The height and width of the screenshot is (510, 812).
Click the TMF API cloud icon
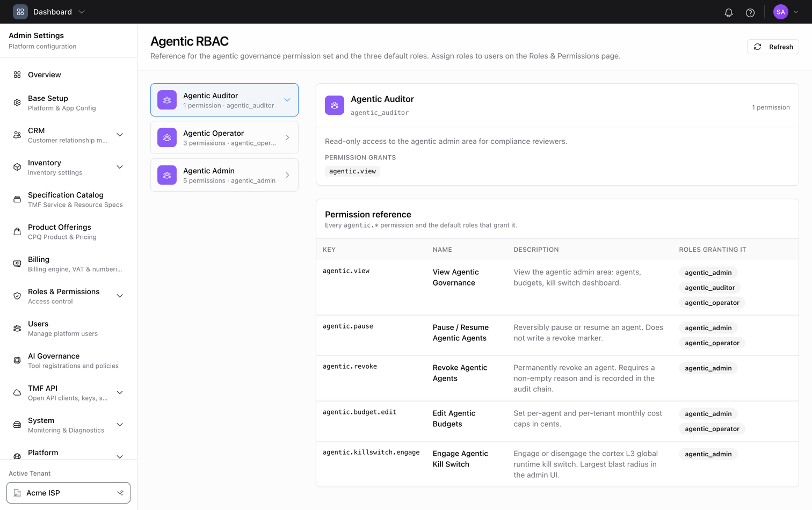pyautogui.click(x=17, y=392)
